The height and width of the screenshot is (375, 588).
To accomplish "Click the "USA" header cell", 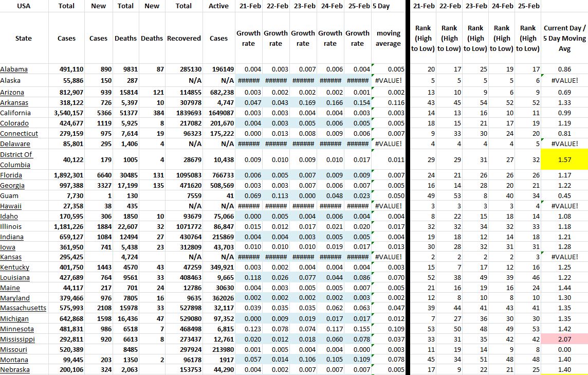I will pos(24,6).
